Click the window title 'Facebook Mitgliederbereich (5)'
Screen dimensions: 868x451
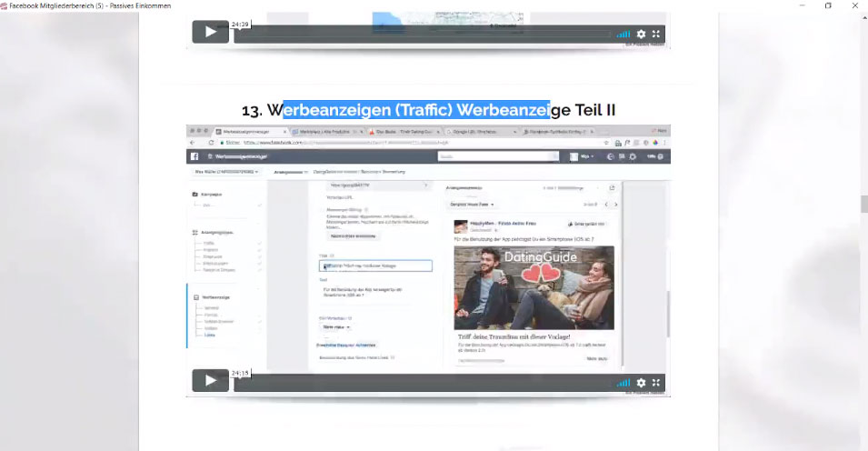click(57, 5)
